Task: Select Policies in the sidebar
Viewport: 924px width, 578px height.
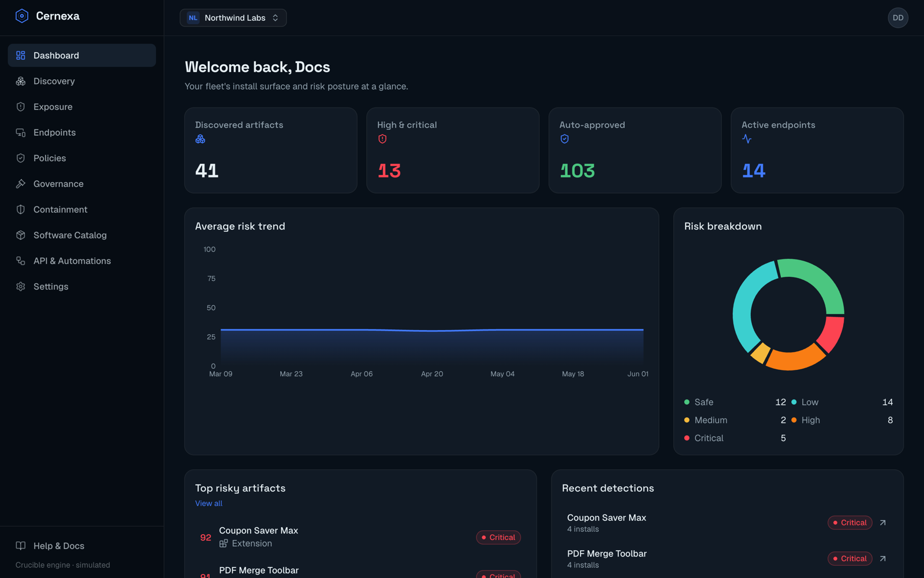Action: coord(82,158)
